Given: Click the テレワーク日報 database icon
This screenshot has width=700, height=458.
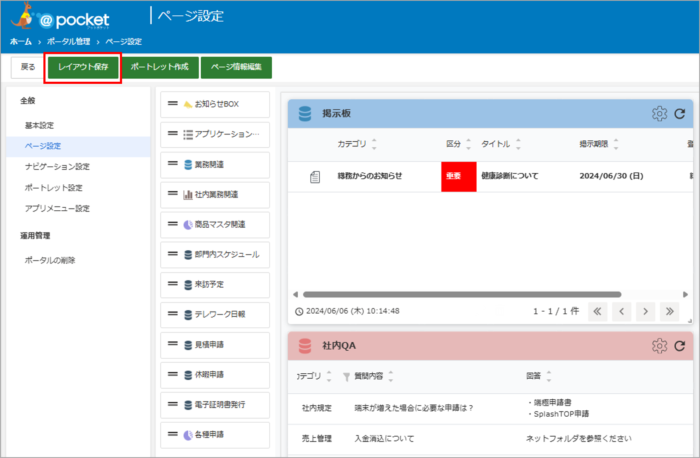Looking at the screenshot, I should coord(188,315).
